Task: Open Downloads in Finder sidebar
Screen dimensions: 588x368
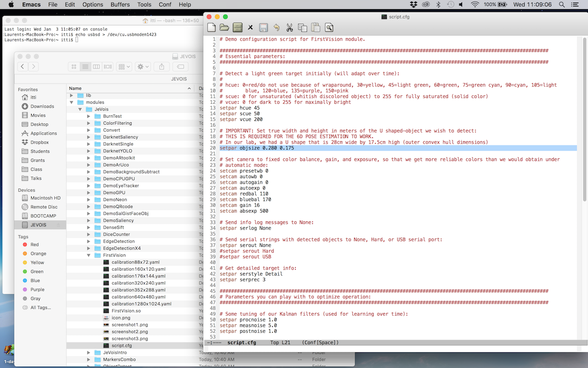Action: coord(42,106)
